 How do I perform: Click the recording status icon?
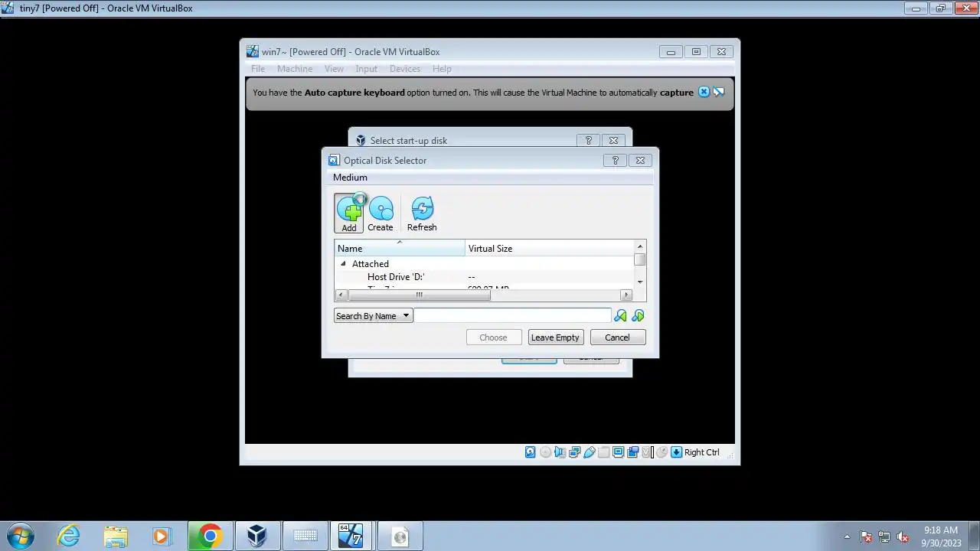coord(632,452)
